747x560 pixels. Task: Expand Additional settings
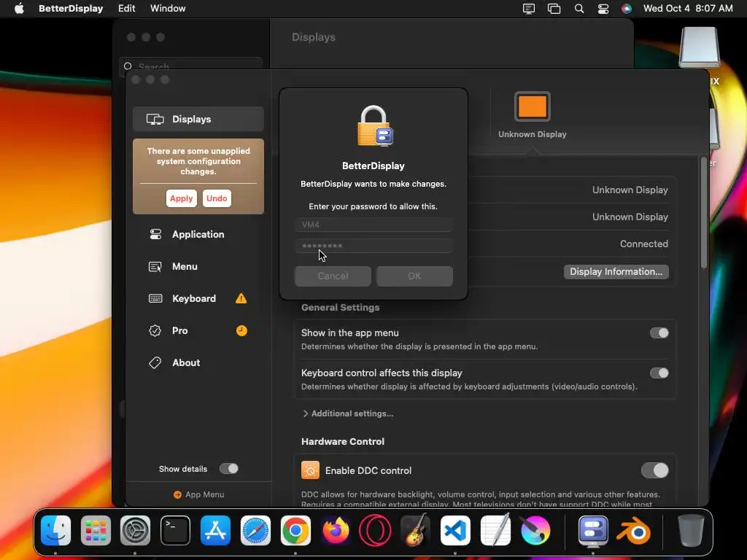(x=348, y=413)
